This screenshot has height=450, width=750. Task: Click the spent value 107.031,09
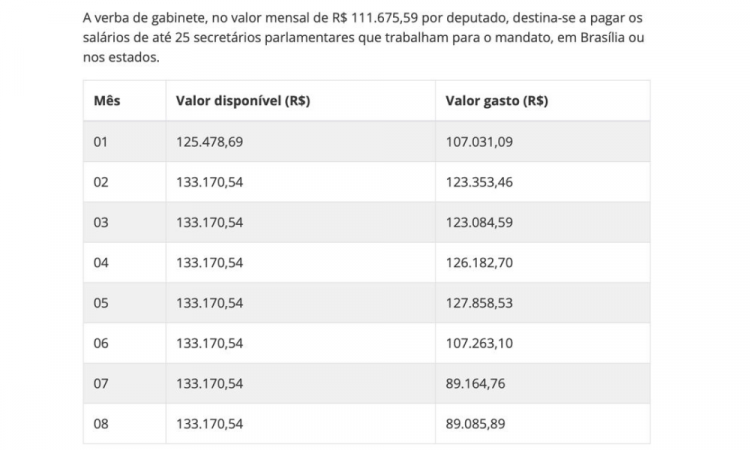(479, 142)
